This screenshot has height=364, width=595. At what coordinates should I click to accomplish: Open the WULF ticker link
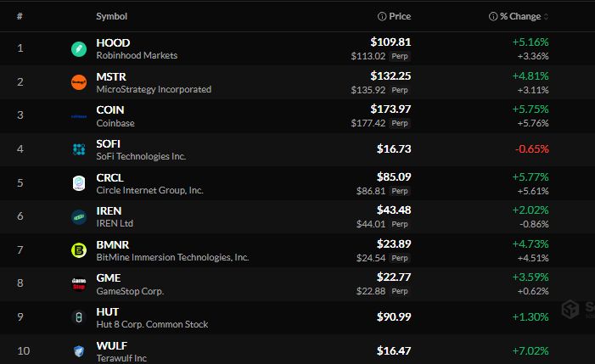[111, 346]
